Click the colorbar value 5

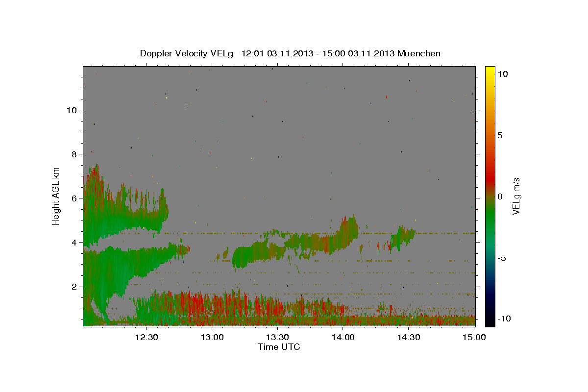click(500, 135)
